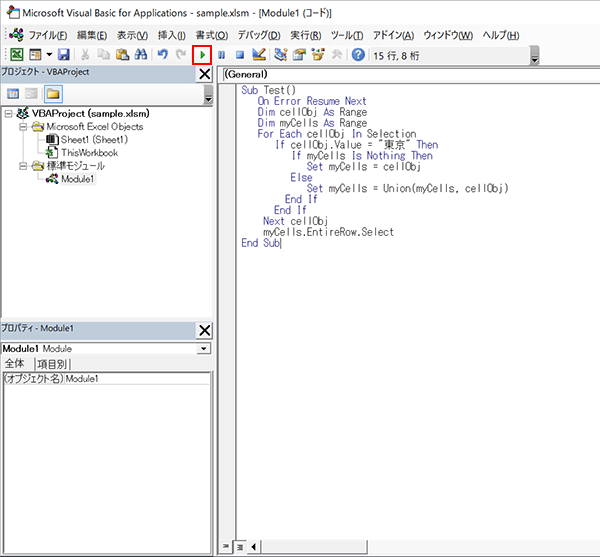Open the Module1 Module object dropdown
Screen dimensions: 600x557
click(204, 349)
